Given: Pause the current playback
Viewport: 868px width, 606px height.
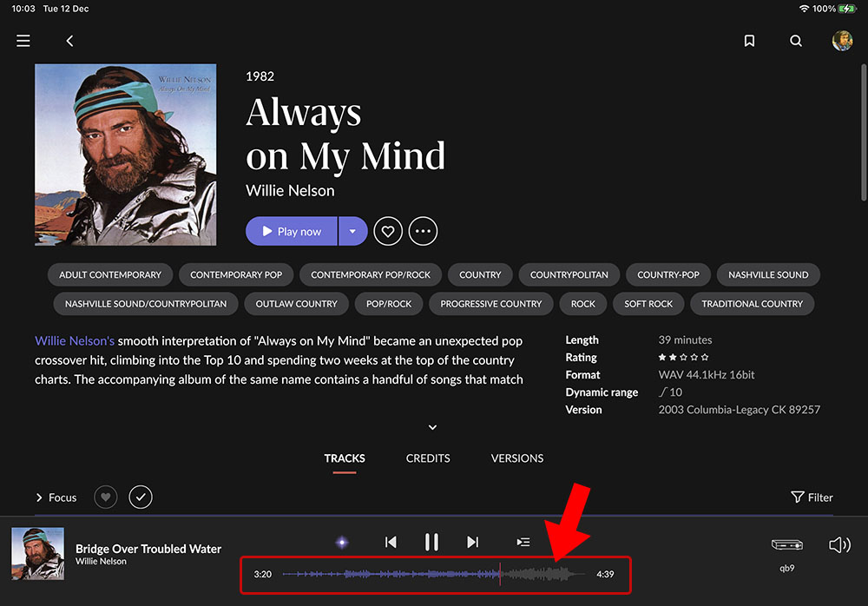Looking at the screenshot, I should (x=431, y=542).
